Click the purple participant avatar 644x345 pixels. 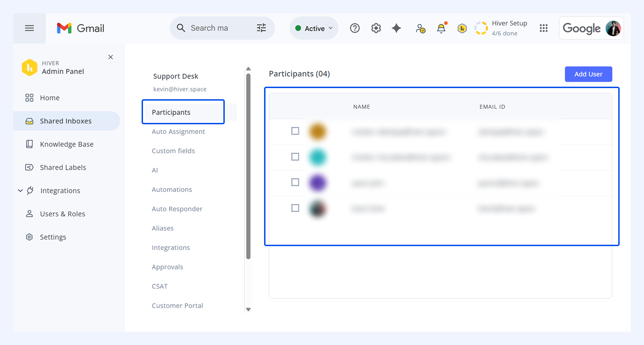coord(317,183)
